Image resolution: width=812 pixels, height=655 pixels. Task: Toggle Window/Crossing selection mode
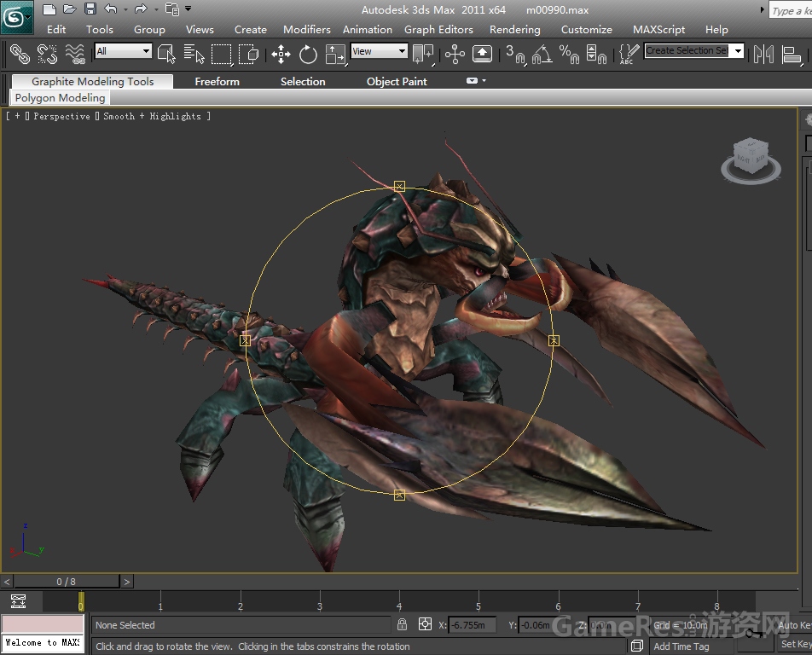(248, 54)
